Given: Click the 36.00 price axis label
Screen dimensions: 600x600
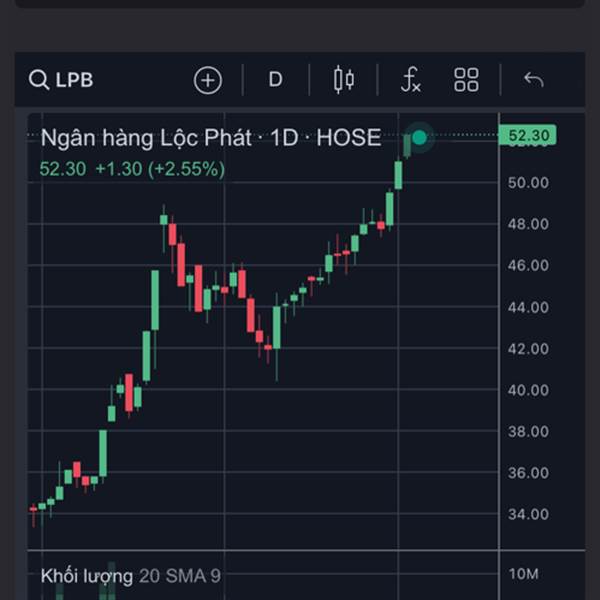Looking at the screenshot, I should point(528,473).
